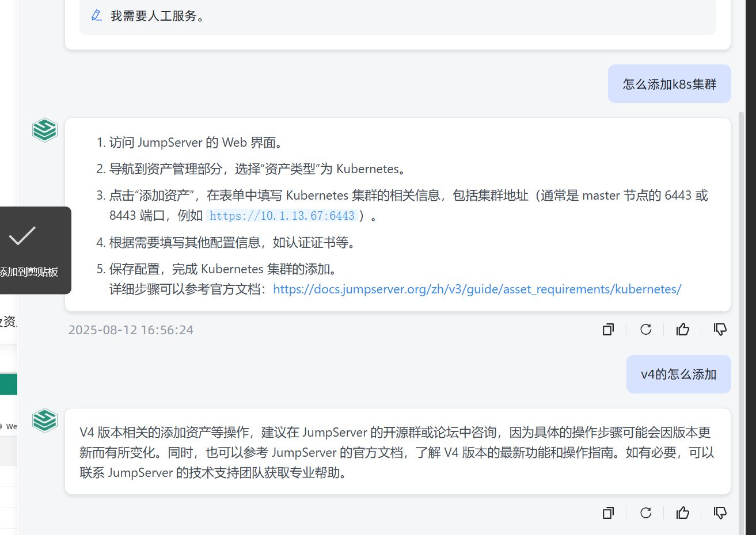756x535 pixels.
Task: Click the user message 怎么添加k8s集群
Action: (670, 84)
